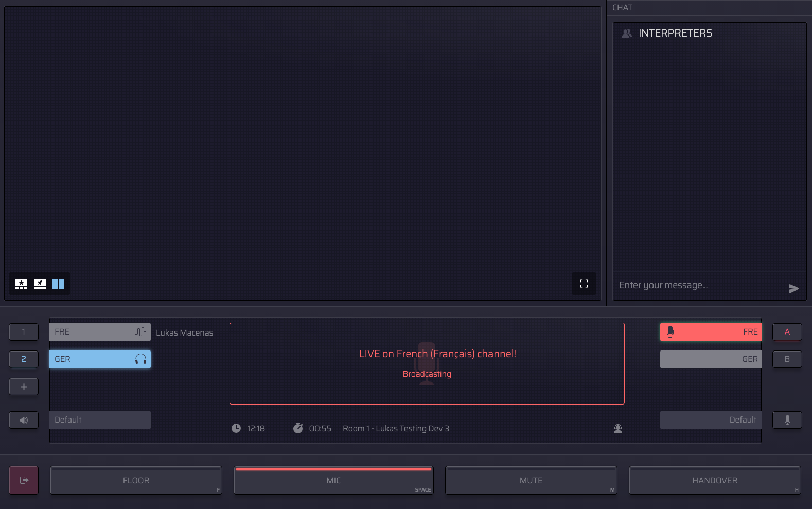
Task: Open the Default microphone input dropdown
Action: point(711,420)
